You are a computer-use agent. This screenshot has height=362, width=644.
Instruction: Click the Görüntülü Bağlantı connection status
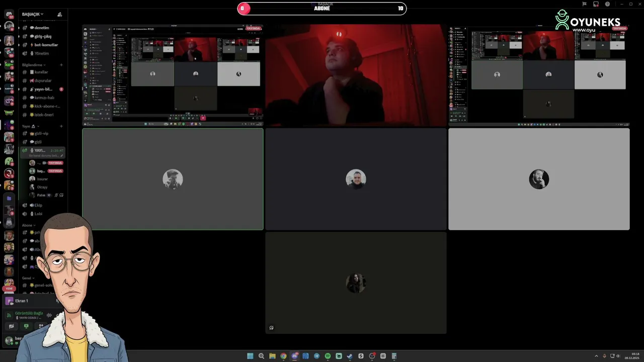tap(29, 313)
